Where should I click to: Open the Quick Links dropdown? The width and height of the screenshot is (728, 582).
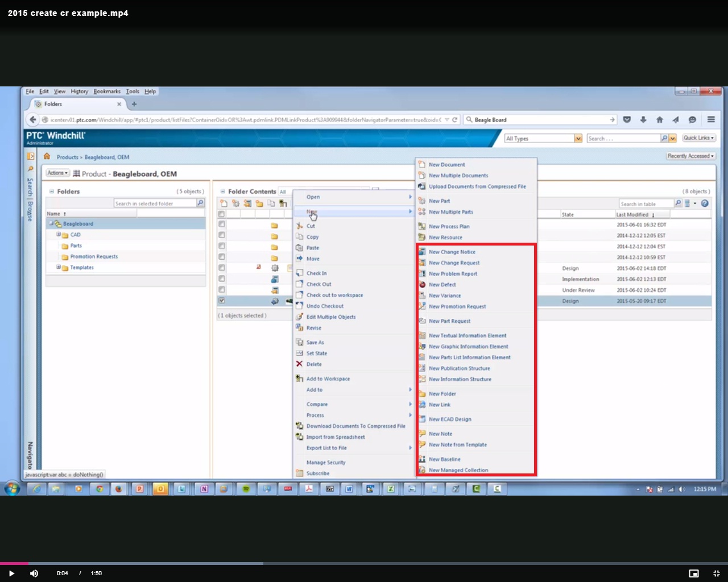pos(698,138)
